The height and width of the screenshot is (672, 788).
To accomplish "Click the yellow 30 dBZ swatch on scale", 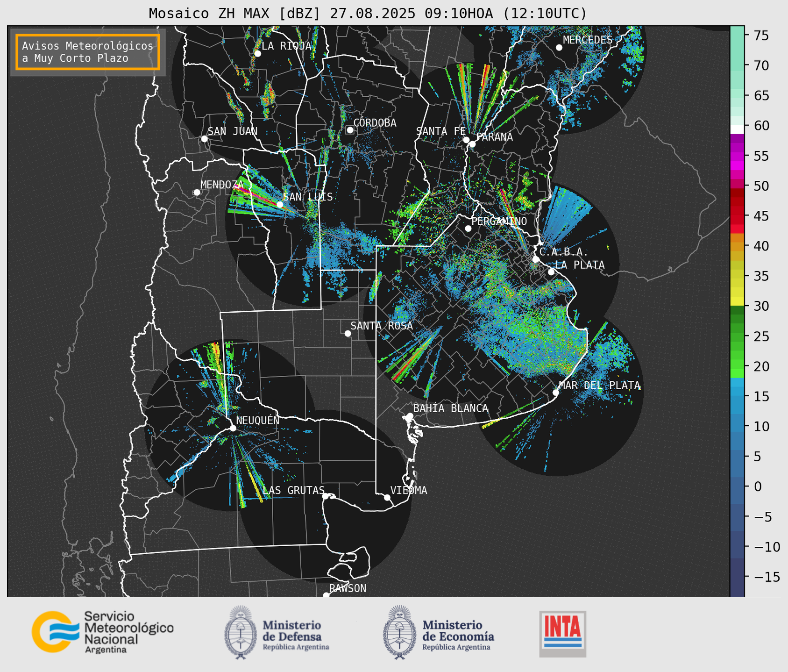I will pyautogui.click(x=737, y=301).
